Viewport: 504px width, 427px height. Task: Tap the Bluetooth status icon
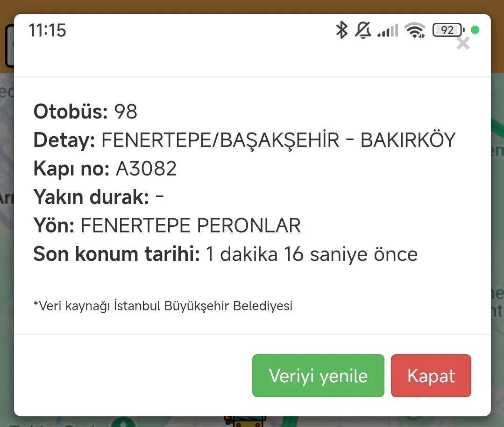(x=341, y=30)
